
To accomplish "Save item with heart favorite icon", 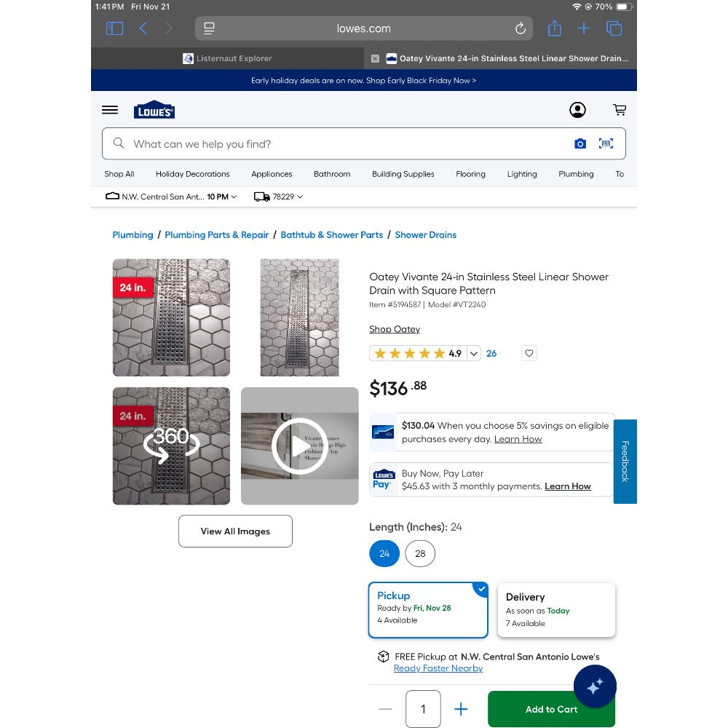I will (529, 353).
